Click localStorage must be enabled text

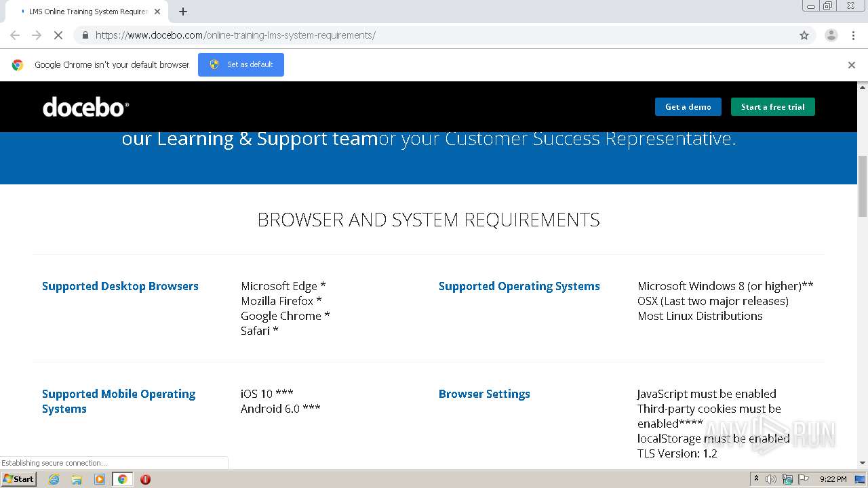click(713, 439)
